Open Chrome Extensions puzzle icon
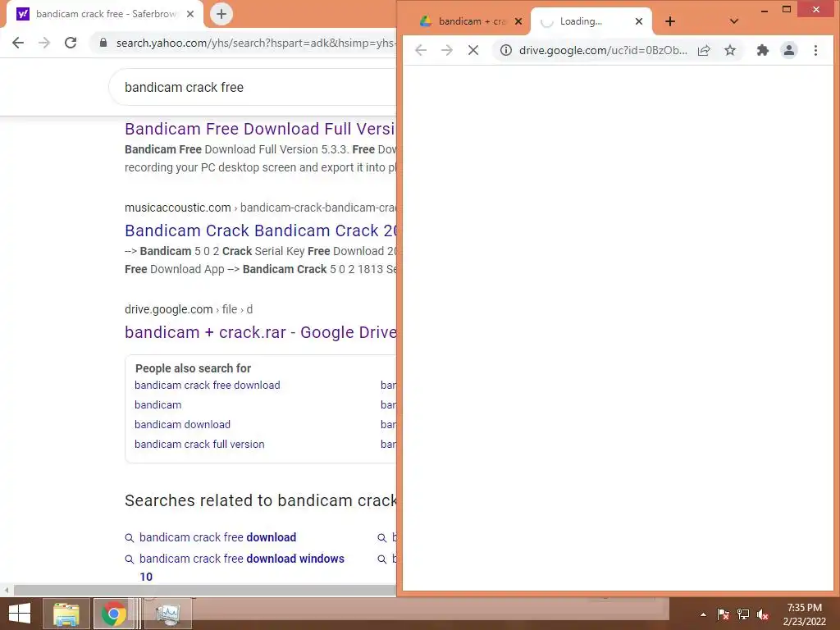The width and height of the screenshot is (840, 630). (x=763, y=50)
